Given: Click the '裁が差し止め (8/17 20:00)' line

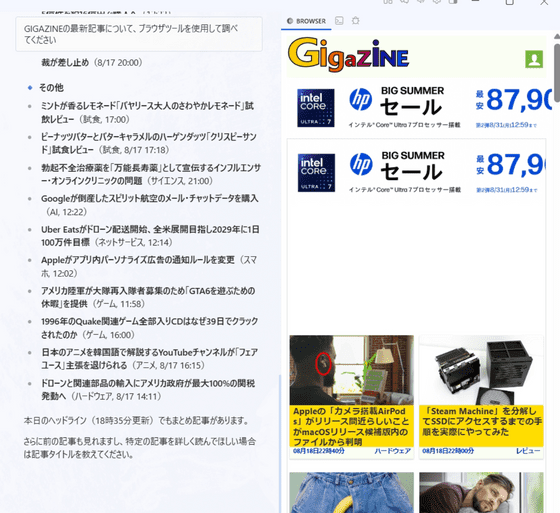Looking at the screenshot, I should 92,63.
